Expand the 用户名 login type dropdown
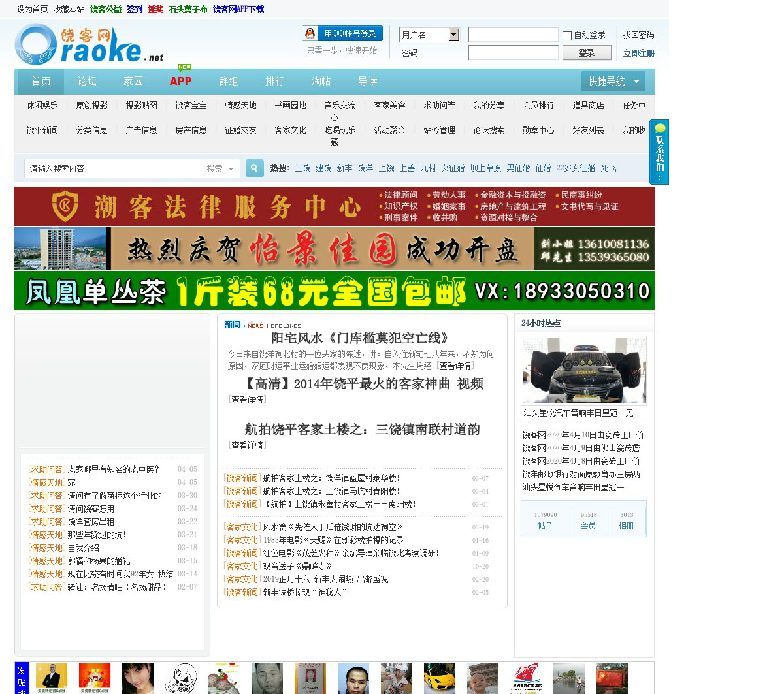This screenshot has width=784, height=694. pos(454,35)
